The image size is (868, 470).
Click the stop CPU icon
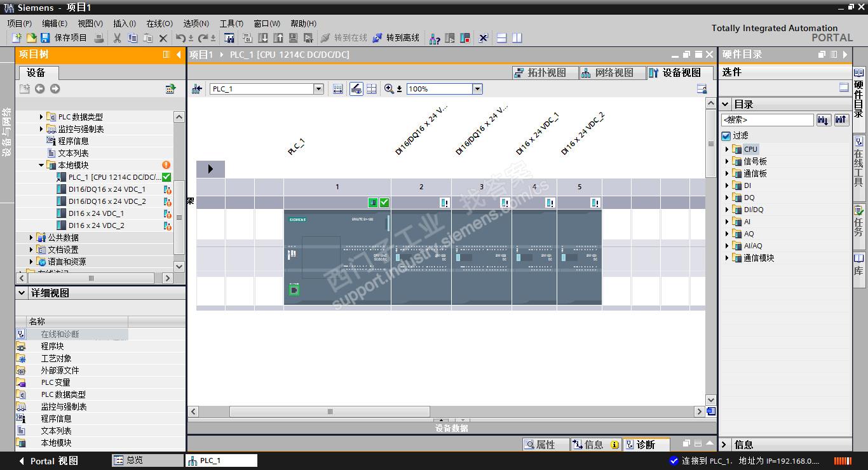pyautogui.click(x=465, y=38)
